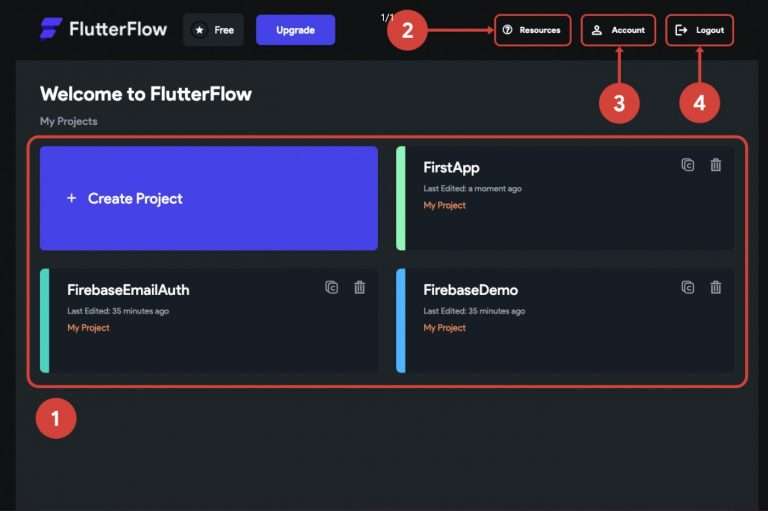Viewport: 768px width, 511px height.
Task: Delete the FirstApp project via trash icon
Action: point(716,165)
